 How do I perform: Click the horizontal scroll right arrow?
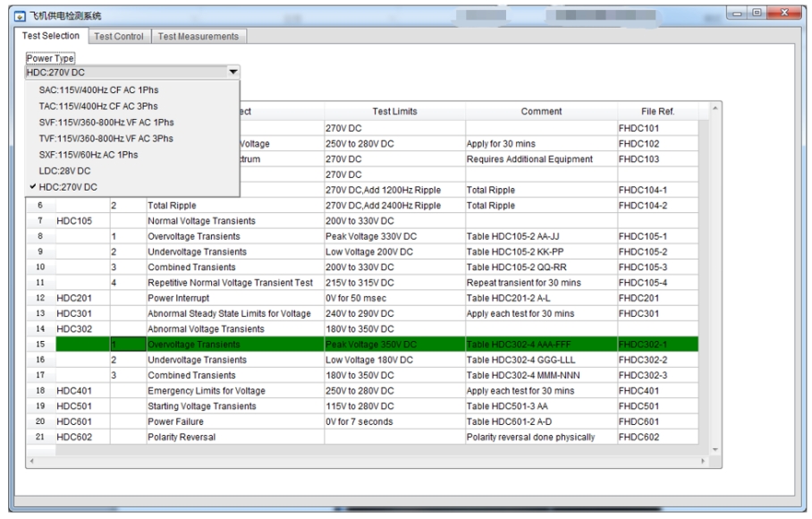pos(703,461)
